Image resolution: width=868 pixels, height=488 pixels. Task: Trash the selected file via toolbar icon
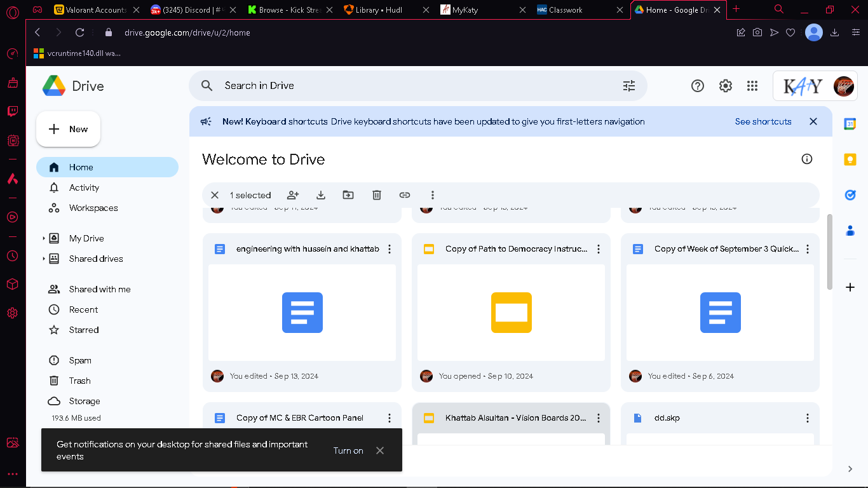[x=377, y=195]
